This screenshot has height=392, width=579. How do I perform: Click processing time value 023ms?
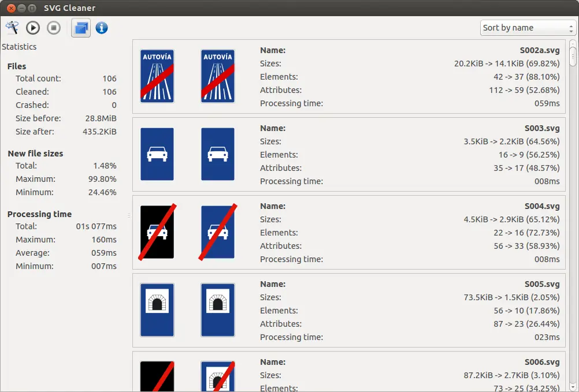547,337
